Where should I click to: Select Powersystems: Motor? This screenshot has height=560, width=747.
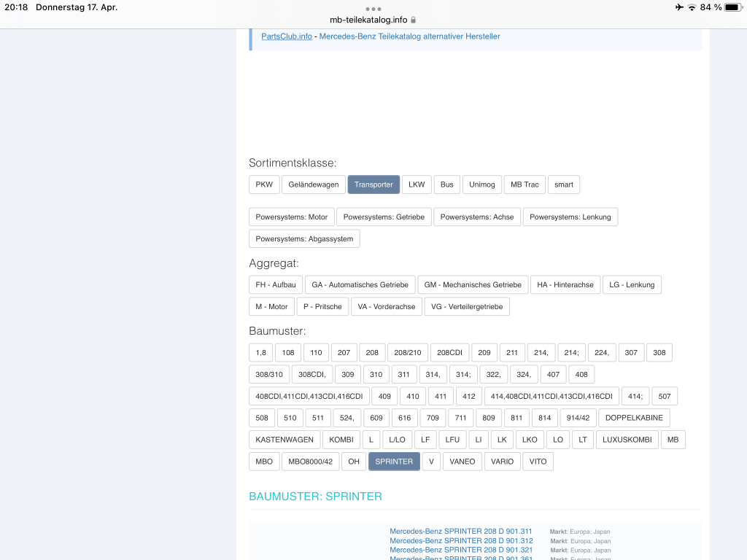point(292,217)
